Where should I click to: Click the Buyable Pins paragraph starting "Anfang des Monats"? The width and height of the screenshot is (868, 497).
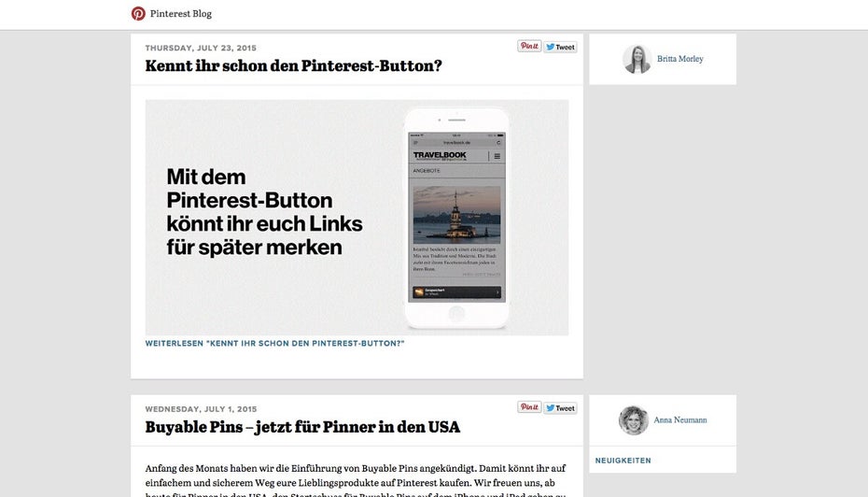356,480
